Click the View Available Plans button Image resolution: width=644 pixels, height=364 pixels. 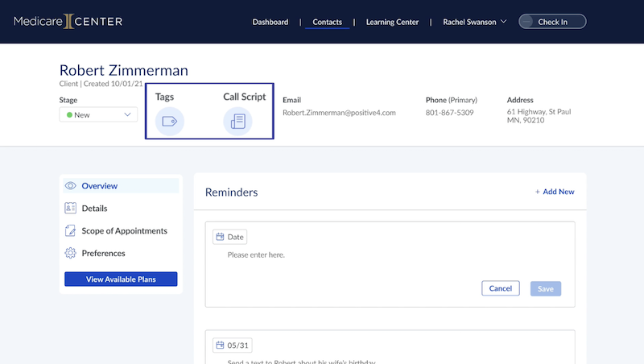point(121,279)
